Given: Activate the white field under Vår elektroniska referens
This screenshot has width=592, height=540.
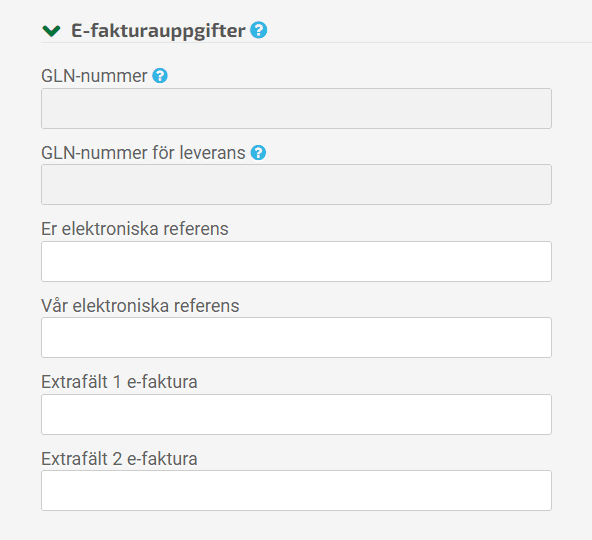Looking at the screenshot, I should tap(296, 338).
